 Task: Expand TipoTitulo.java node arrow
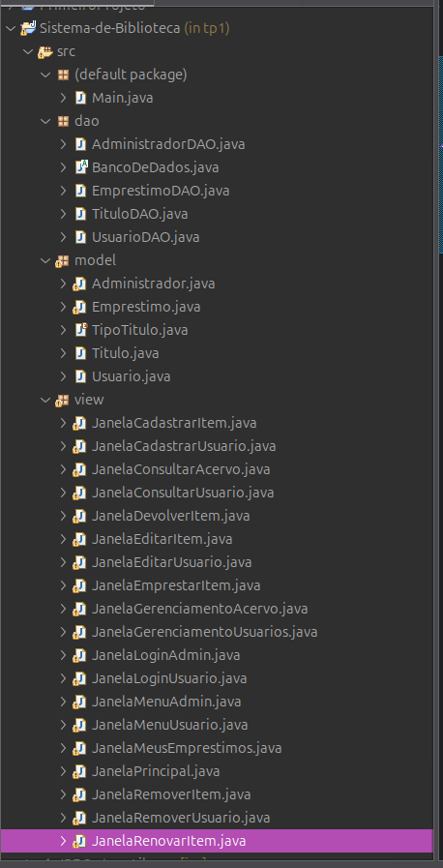tap(63, 330)
